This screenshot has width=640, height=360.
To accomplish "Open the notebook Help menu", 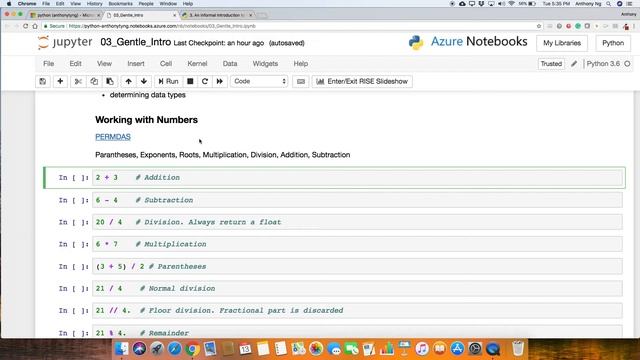I will pos(301,64).
